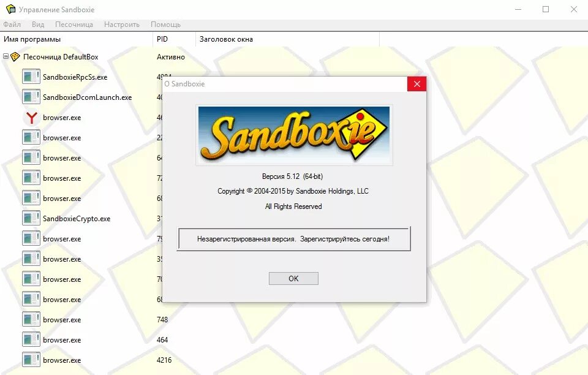Select browser.exe name in PID 748 row
The width and height of the screenshot is (588, 375).
(62, 320)
